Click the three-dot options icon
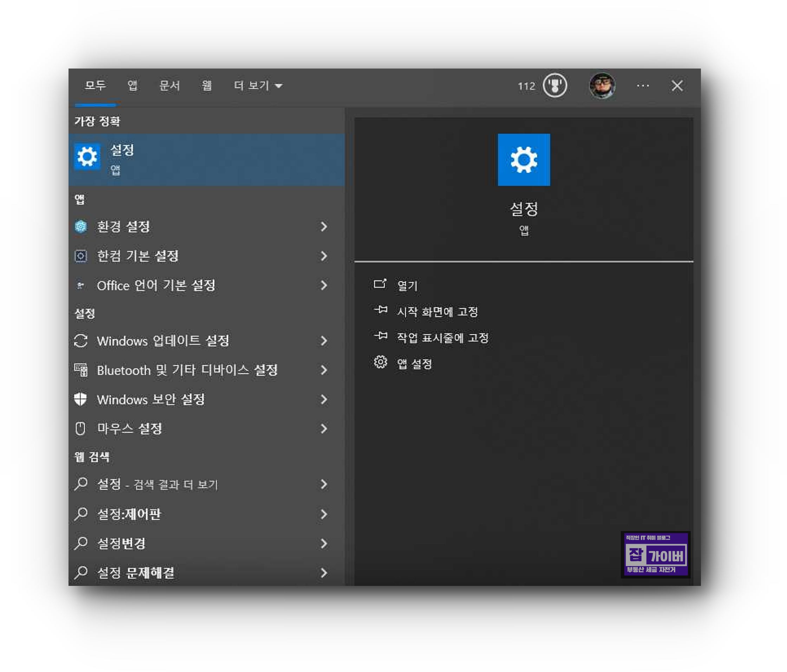 pos(643,86)
